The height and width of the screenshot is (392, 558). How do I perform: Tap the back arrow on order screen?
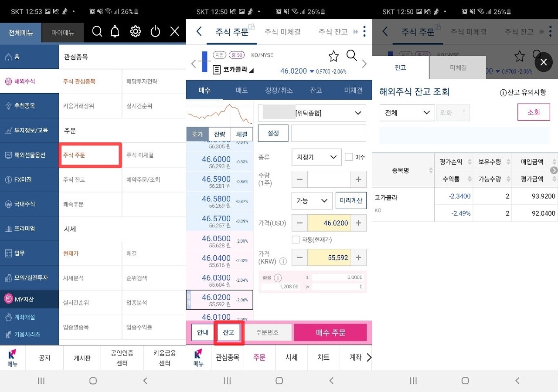click(199, 31)
